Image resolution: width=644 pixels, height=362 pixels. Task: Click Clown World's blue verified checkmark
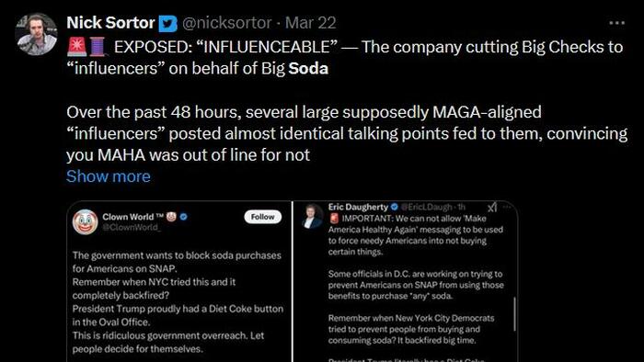184,217
